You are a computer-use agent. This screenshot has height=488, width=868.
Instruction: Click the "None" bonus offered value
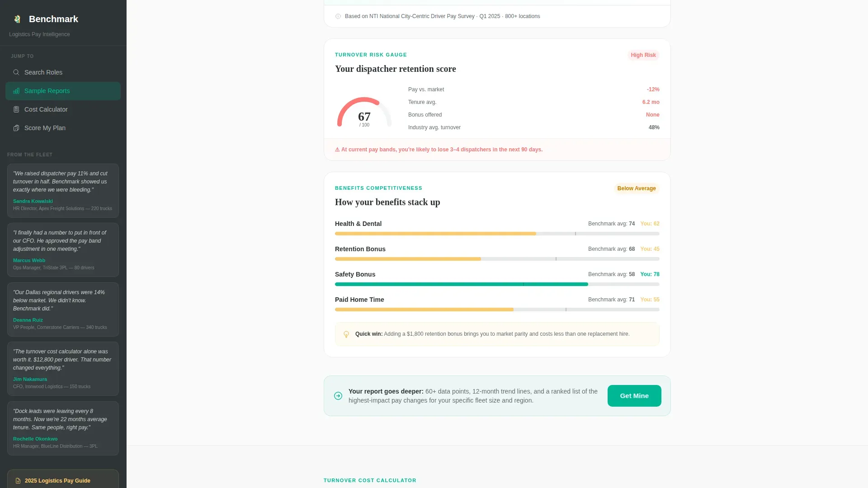point(652,115)
